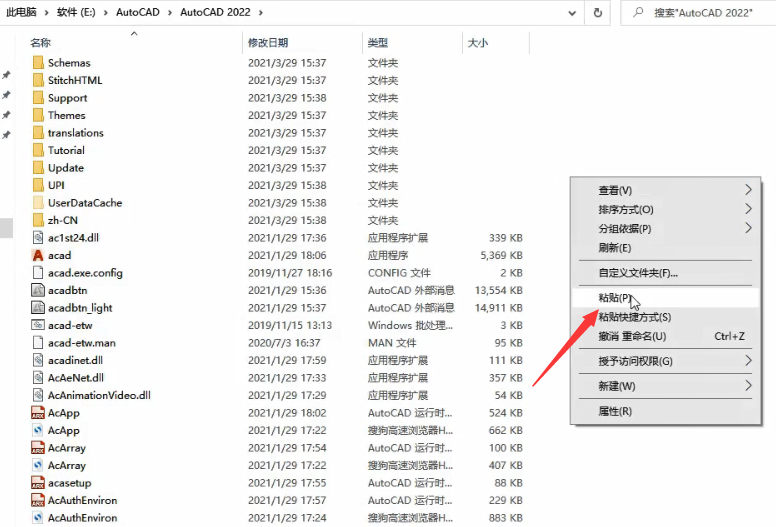The image size is (776, 527).
Task: Choose 属性(R) in context menu
Action: [666, 411]
